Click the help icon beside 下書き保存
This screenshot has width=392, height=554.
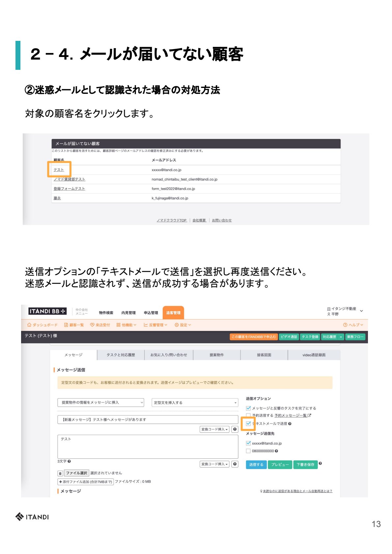tap(320, 463)
